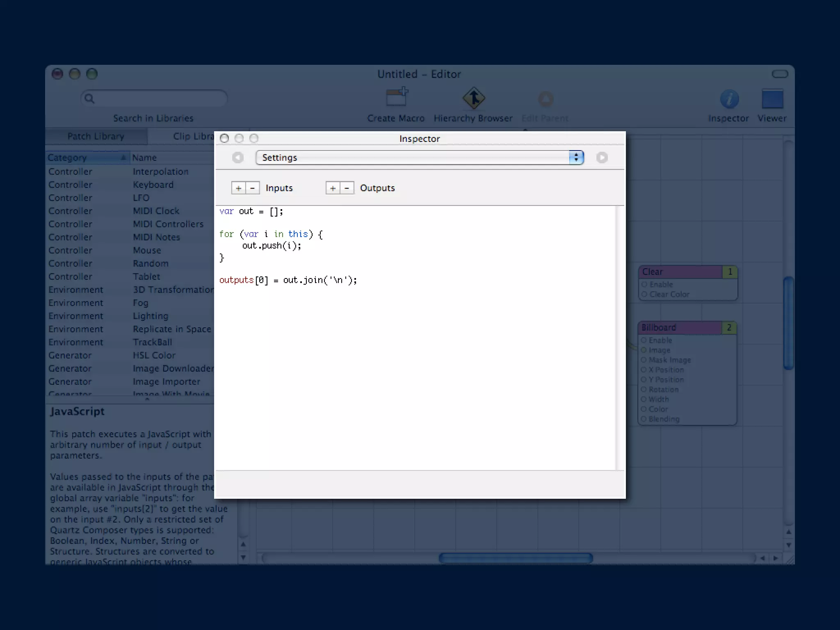Click the Billboard Y Position port
The width and height of the screenshot is (840, 630).
tap(644, 379)
